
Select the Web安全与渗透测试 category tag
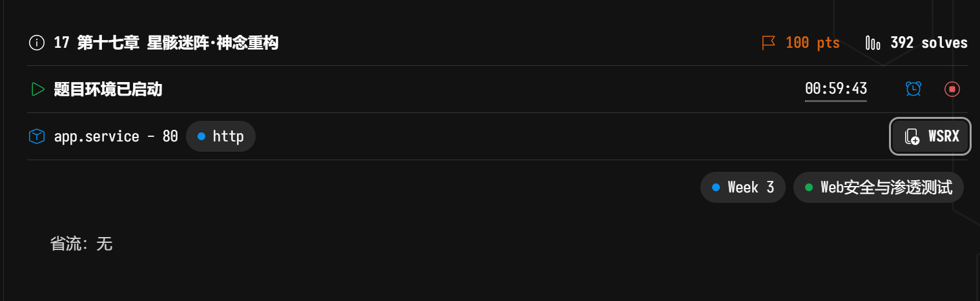pos(878,187)
